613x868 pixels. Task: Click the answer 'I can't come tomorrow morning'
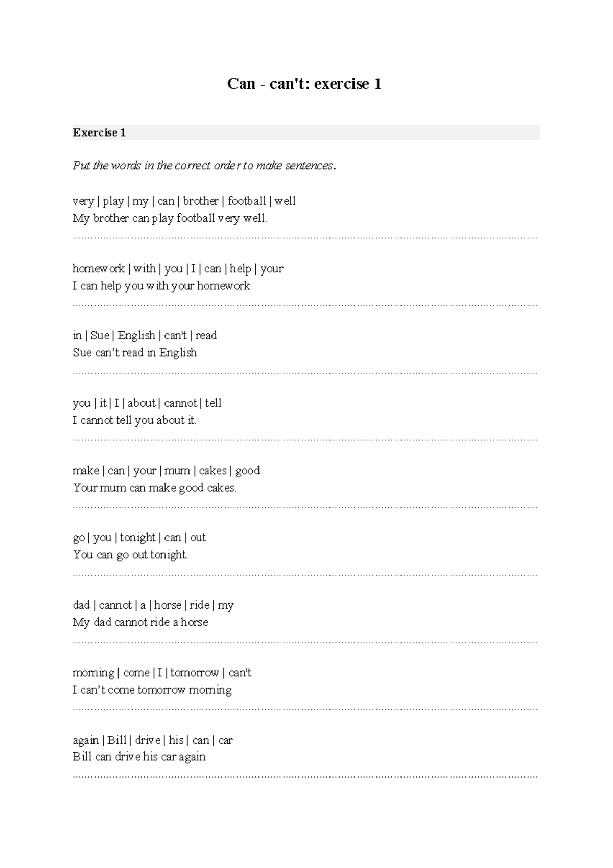click(x=152, y=690)
